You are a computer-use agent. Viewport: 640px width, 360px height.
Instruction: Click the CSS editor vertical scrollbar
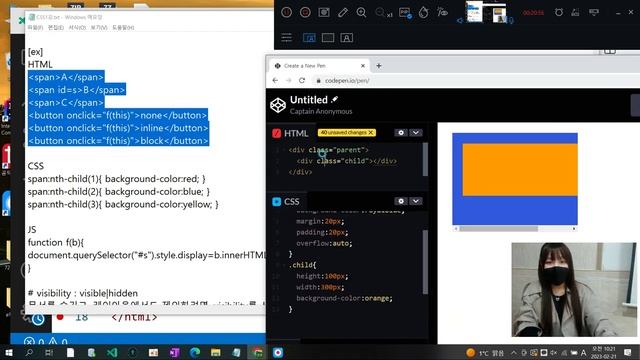pyautogui.click(x=425, y=262)
